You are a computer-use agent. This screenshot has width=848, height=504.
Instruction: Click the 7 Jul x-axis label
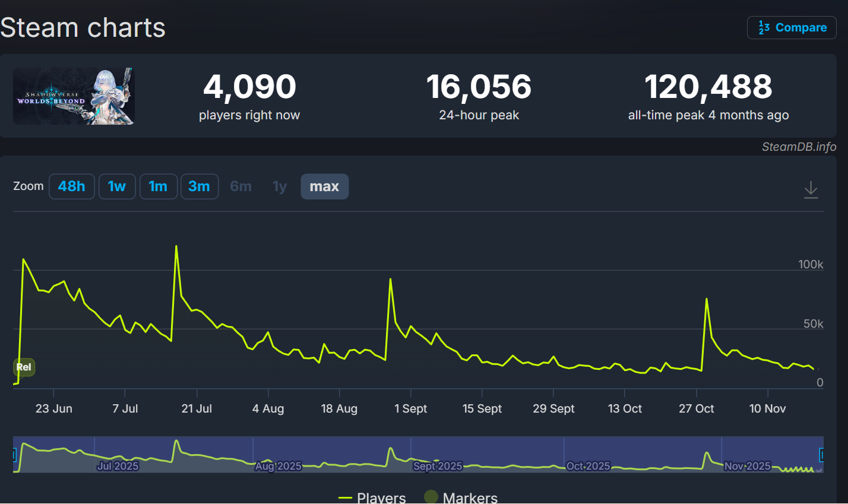[125, 408]
